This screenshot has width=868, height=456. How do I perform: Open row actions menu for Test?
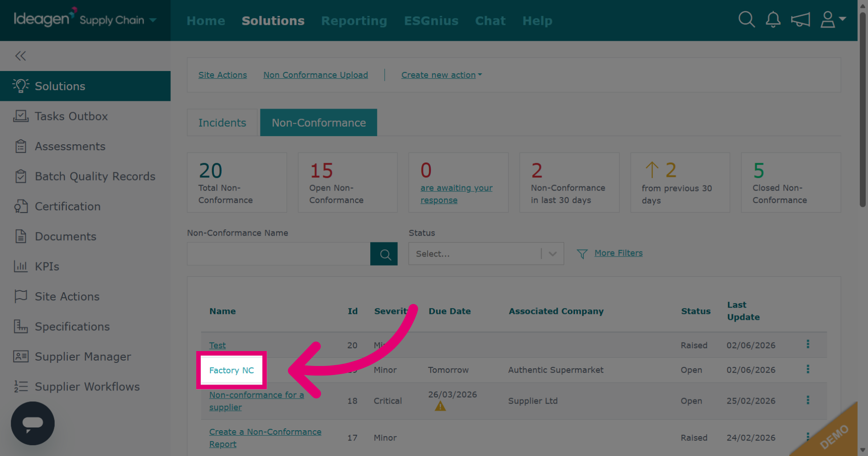[808, 344]
